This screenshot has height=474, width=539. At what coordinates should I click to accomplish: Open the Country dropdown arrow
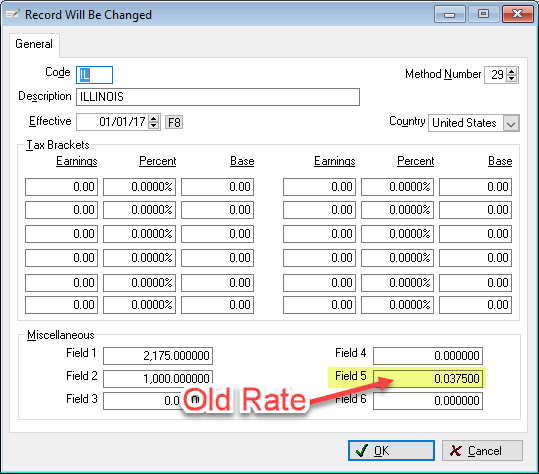click(511, 123)
